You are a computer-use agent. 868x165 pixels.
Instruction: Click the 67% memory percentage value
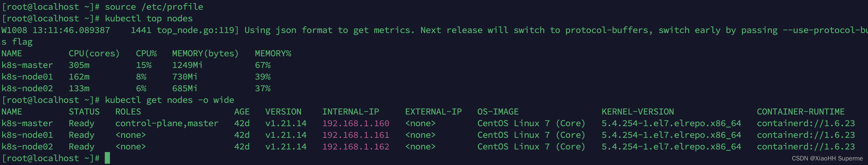(x=263, y=65)
